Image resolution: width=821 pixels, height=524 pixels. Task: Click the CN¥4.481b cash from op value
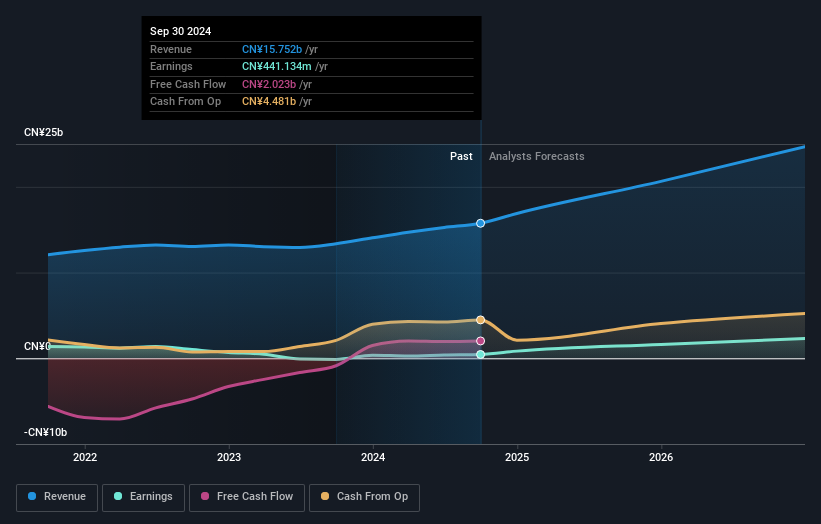click(269, 102)
